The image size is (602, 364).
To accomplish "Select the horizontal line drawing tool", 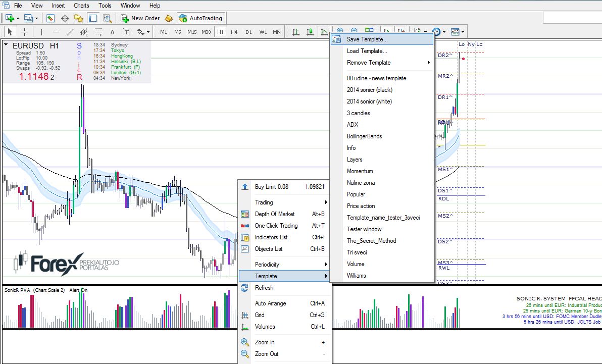I will 56,32.
